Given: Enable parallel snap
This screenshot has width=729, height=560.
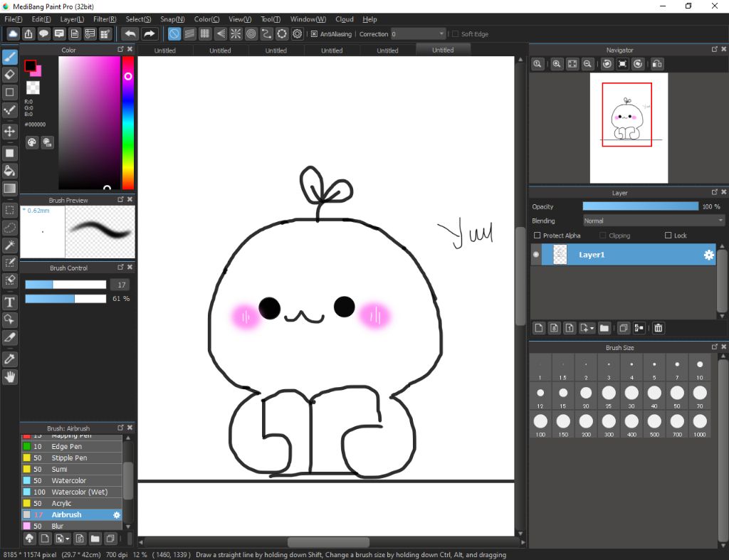Looking at the screenshot, I should coord(189,34).
